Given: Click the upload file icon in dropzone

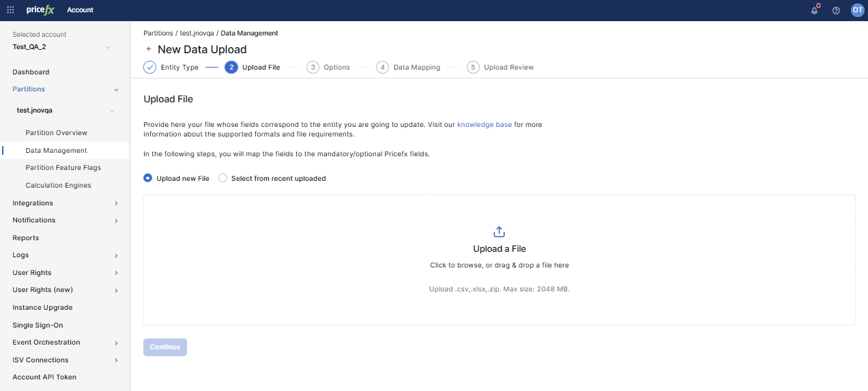Looking at the screenshot, I should tap(499, 232).
